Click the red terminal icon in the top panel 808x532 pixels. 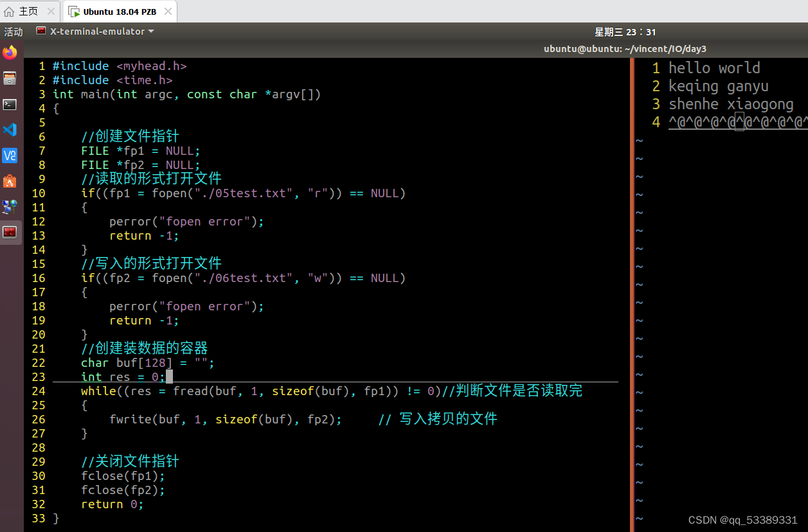pyautogui.click(x=41, y=30)
